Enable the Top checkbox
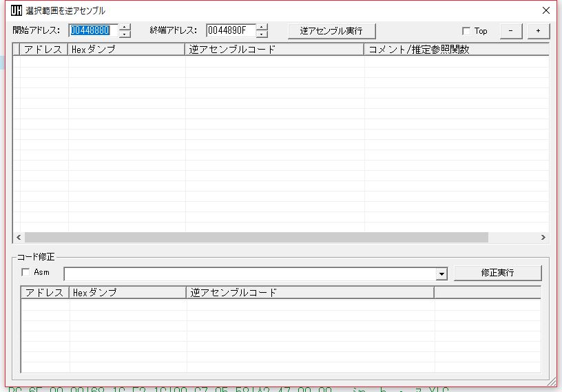 (x=466, y=31)
